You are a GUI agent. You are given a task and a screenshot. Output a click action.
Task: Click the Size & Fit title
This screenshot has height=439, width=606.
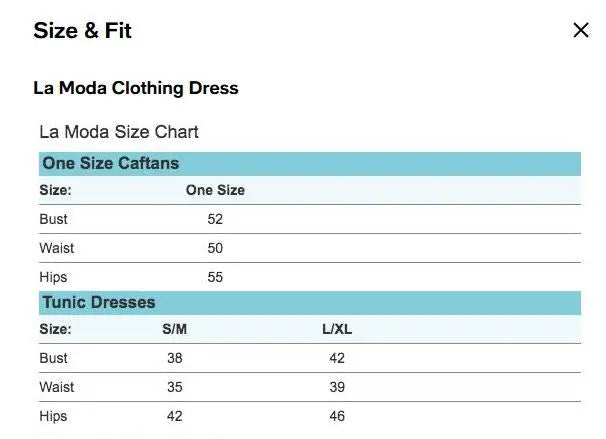83,31
